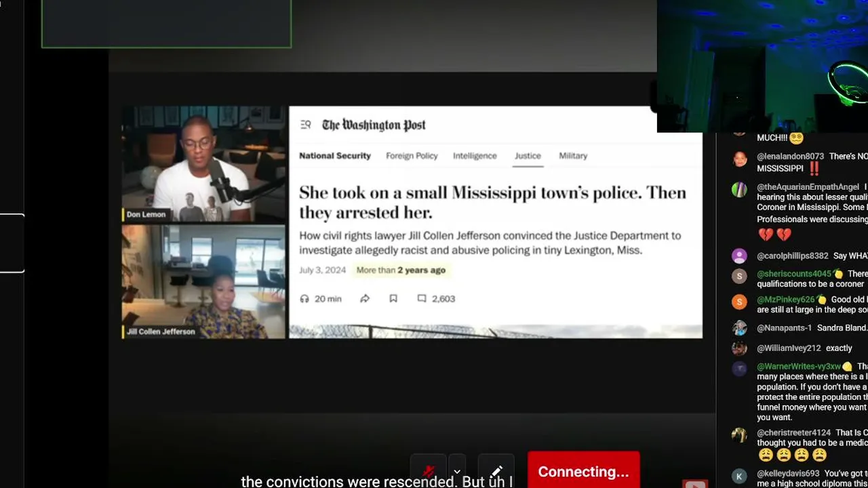Screen dimensions: 868x488
Task: Click the webcam overlay with blue lights
Action: coord(762,66)
